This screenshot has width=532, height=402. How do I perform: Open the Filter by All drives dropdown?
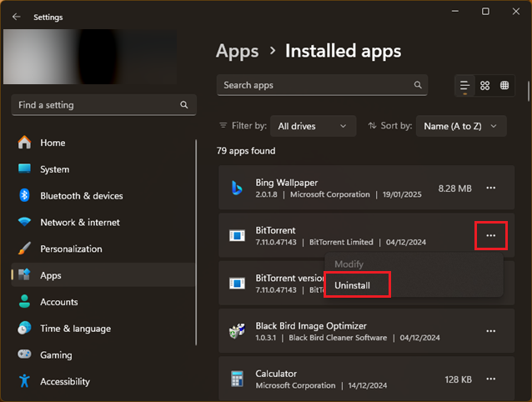pos(314,126)
